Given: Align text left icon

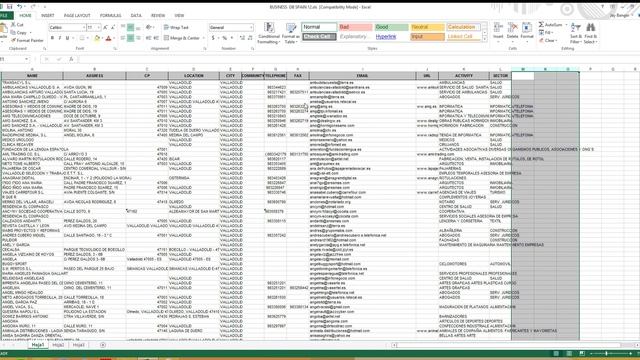Looking at the screenshot, I should (x=123, y=38).
